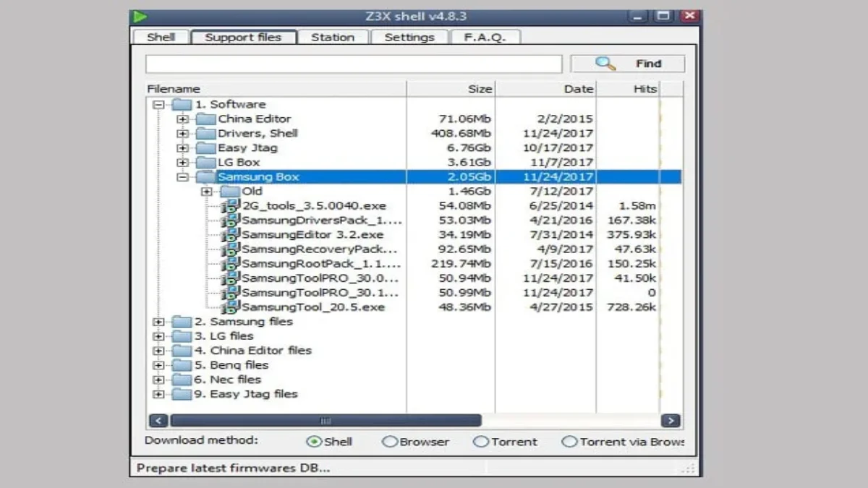The height and width of the screenshot is (488, 868).
Task: Sort by the Size column header
Action: pyautogui.click(x=451, y=89)
